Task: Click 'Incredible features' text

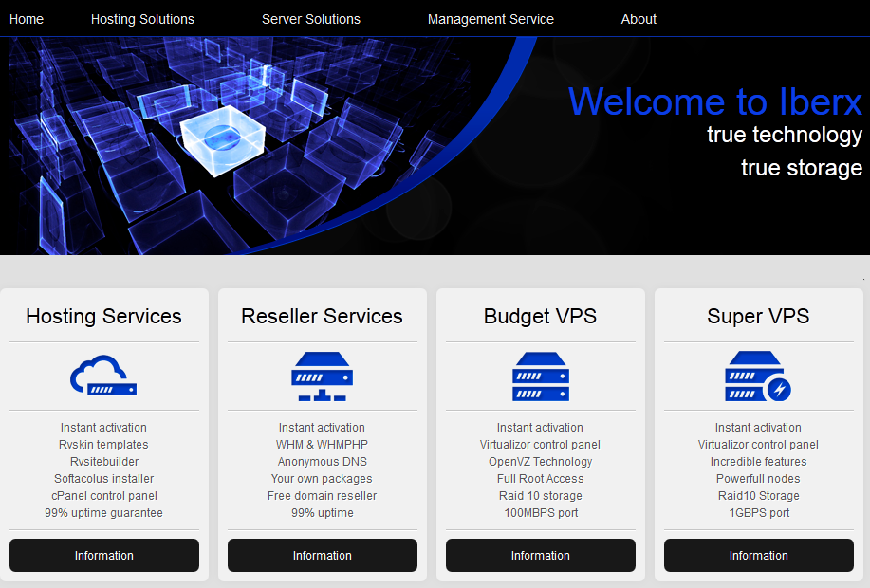Action: (758, 462)
